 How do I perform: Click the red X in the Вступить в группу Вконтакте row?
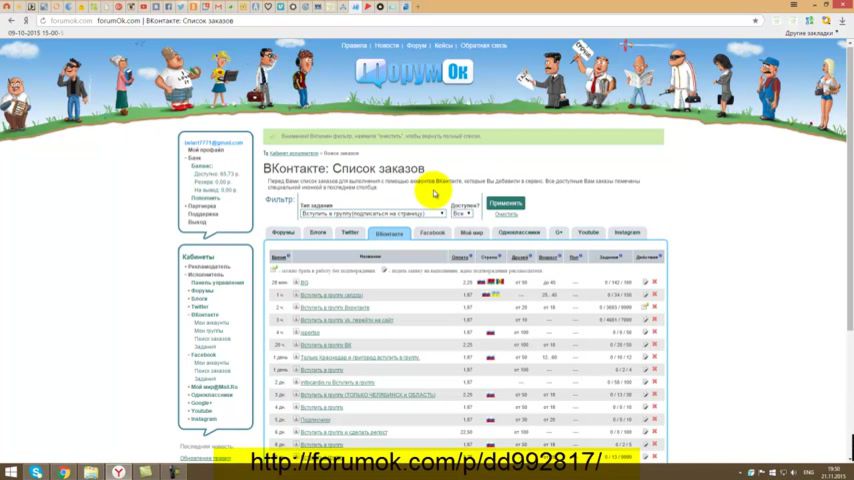655,307
